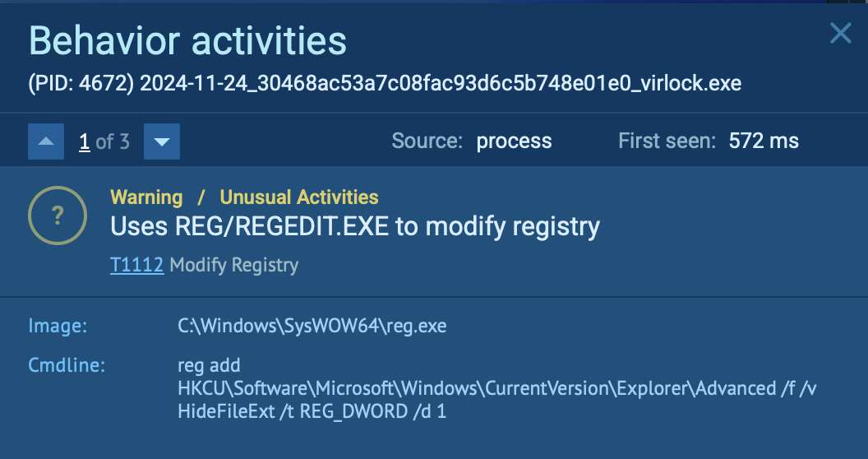Click the "572 ms" first seen value
This screenshot has width=868, height=459.
point(764,141)
